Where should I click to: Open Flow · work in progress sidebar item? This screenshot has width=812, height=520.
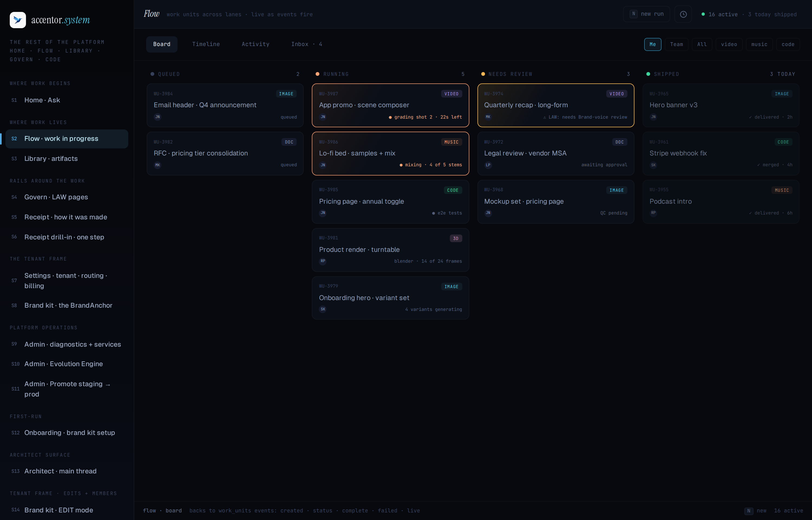[67, 139]
